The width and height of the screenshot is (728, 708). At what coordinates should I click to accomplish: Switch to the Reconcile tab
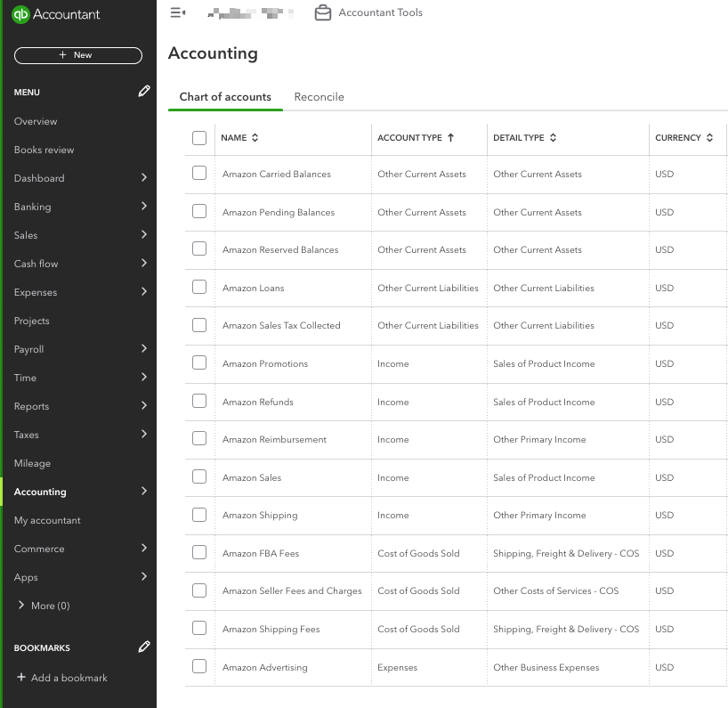click(x=319, y=97)
